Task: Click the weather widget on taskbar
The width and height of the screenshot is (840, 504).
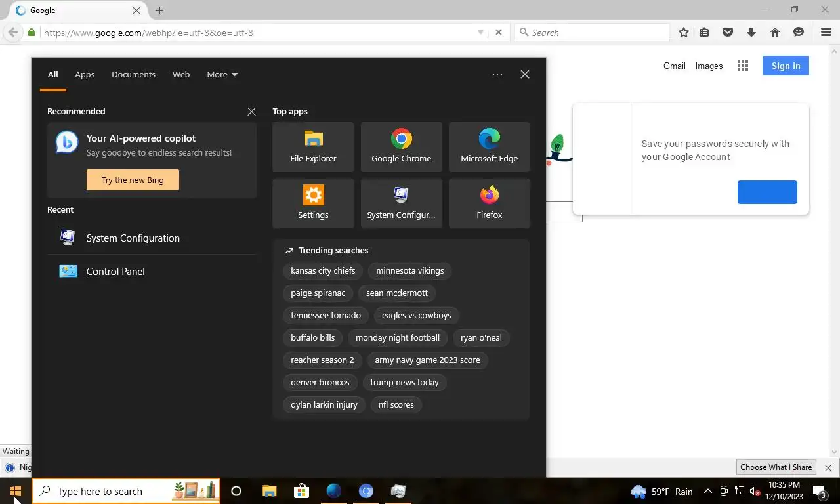Action: (x=661, y=491)
